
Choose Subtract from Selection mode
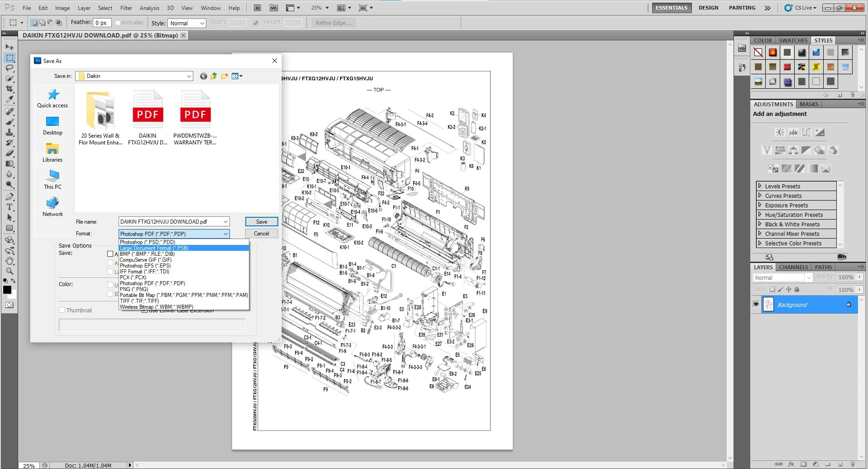(x=50, y=23)
